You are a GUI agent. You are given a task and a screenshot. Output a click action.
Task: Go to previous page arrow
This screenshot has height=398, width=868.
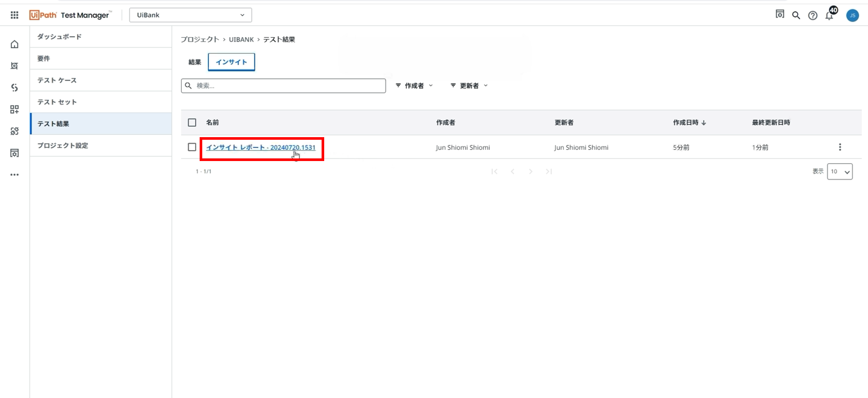coord(513,171)
